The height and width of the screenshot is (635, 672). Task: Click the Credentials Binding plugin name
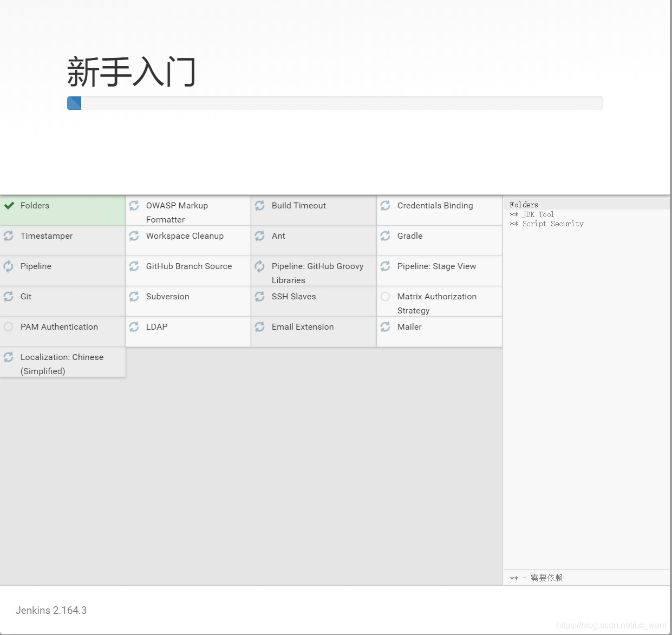pyautogui.click(x=435, y=206)
